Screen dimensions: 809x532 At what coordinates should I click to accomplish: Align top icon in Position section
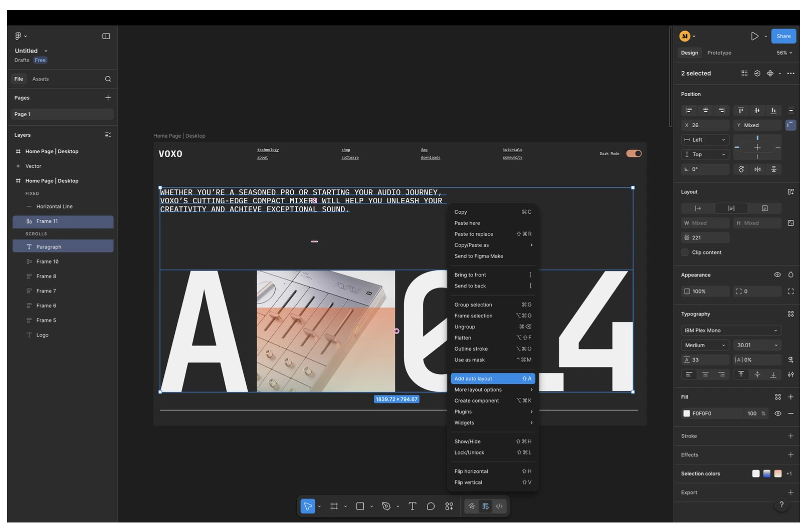pyautogui.click(x=741, y=110)
